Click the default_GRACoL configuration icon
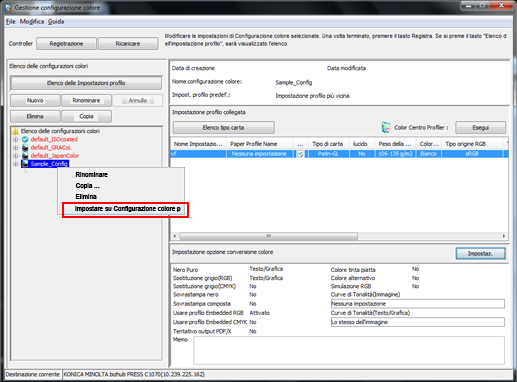This screenshot has height=382, width=517. 25,148
